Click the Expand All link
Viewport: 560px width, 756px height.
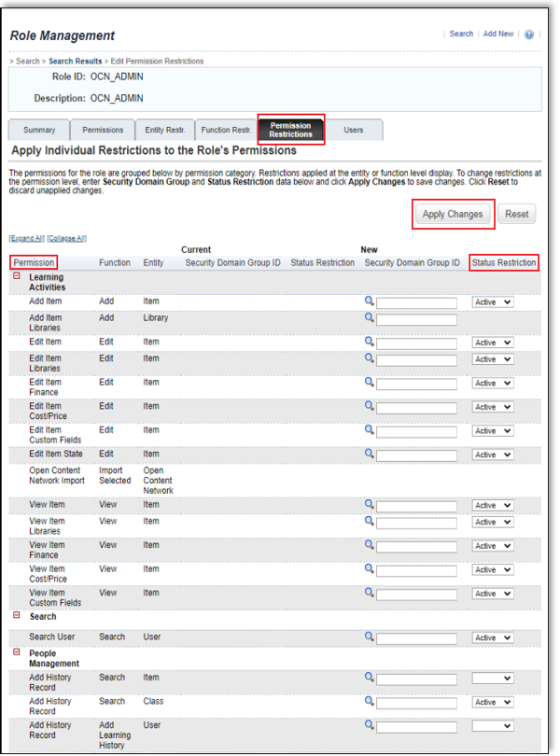[x=24, y=239]
